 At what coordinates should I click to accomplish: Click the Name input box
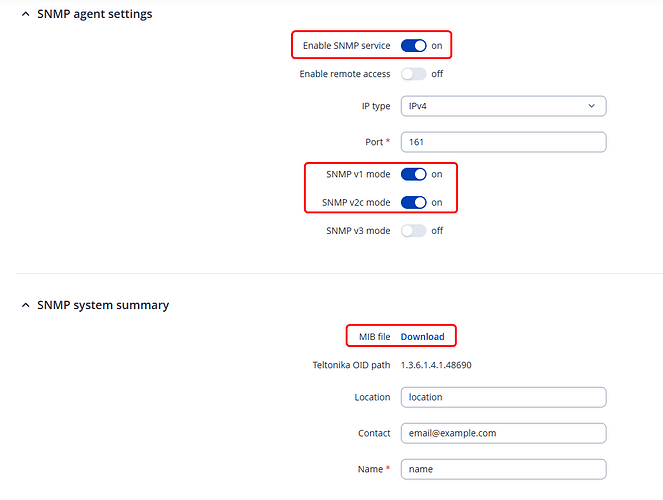[503, 469]
